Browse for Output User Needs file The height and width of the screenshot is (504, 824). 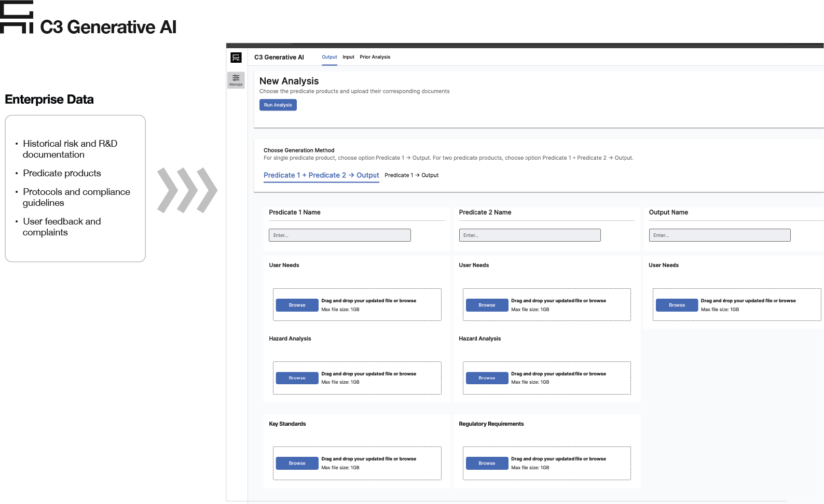[677, 305]
